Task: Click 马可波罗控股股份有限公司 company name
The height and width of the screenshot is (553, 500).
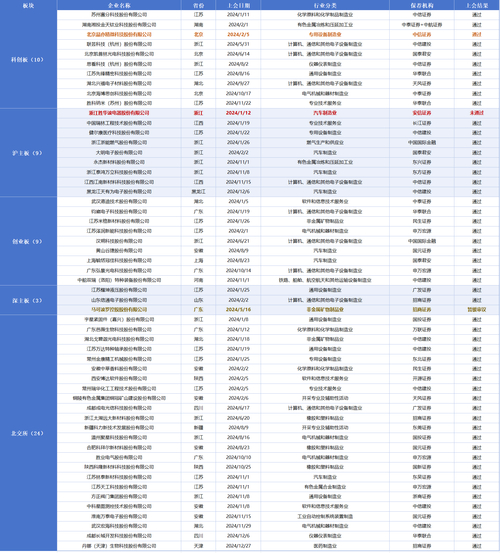Action: [119, 310]
